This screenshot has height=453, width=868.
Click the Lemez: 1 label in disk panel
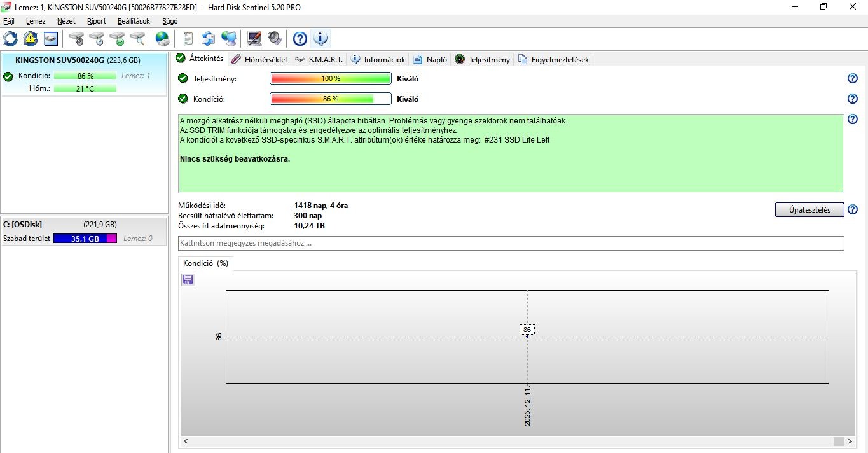(136, 76)
